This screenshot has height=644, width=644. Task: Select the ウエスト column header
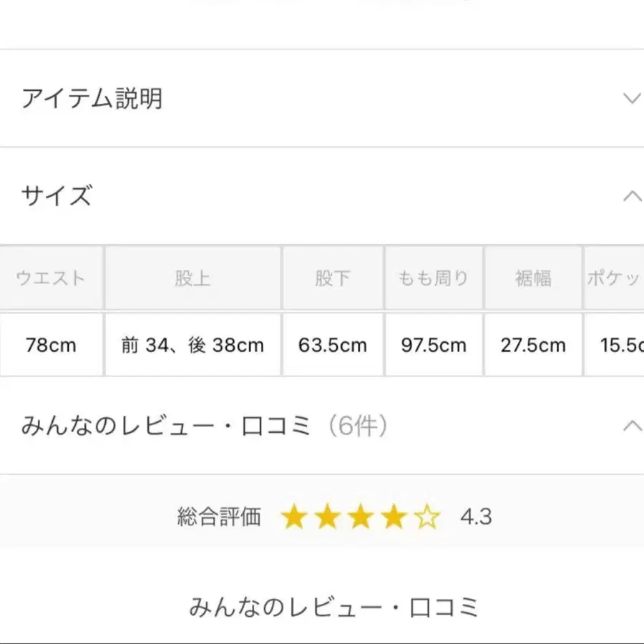(50, 278)
